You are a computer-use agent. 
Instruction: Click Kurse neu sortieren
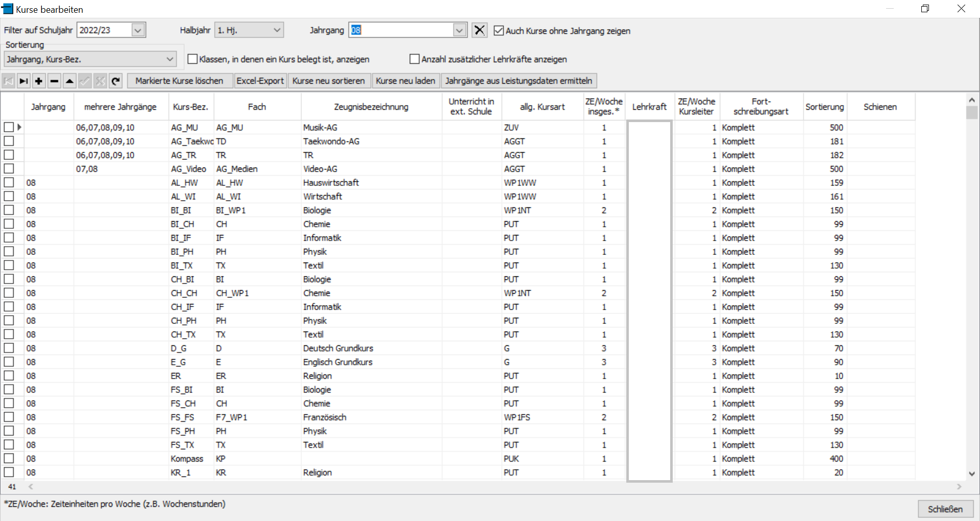[329, 81]
